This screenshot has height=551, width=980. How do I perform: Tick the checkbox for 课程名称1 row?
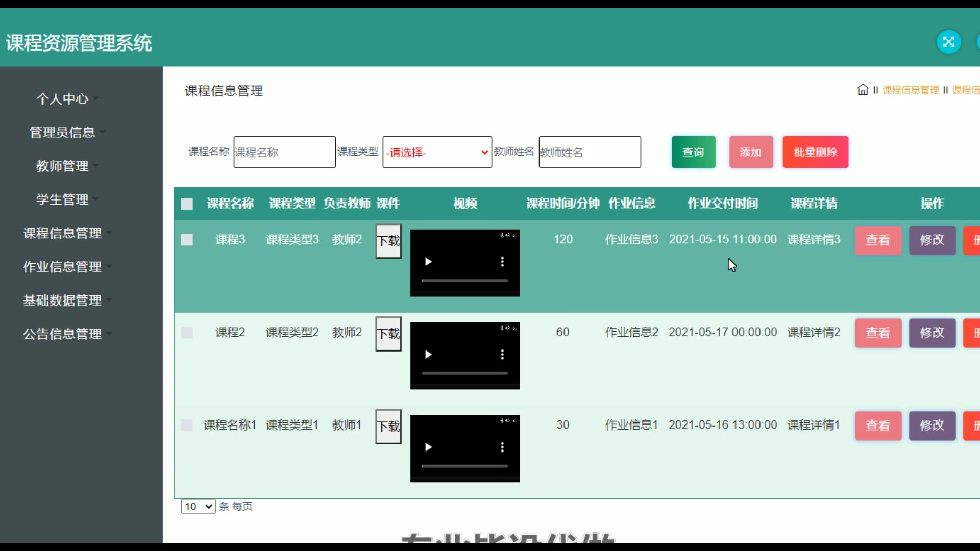(x=187, y=425)
